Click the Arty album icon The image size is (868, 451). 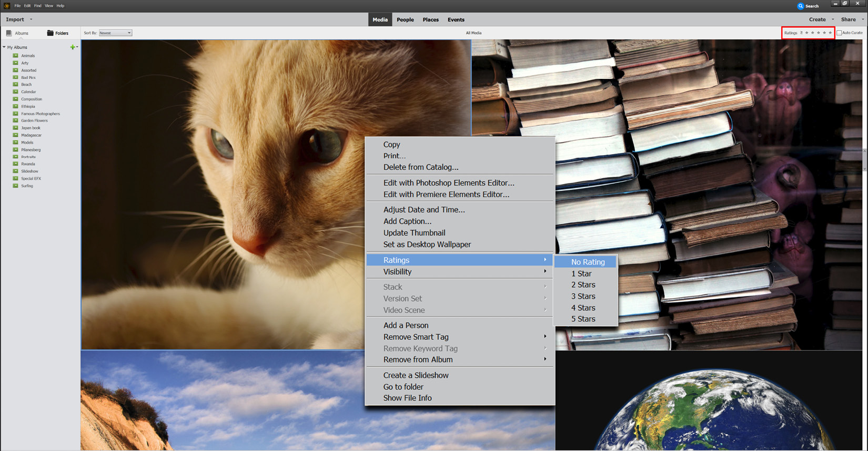(16, 63)
